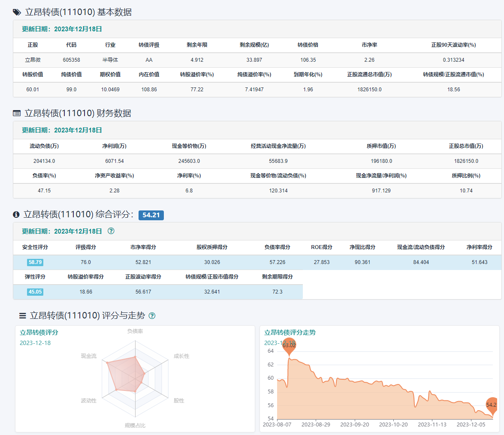Viewport: 504px width, 435px height.
Task: Click the info icon beside 综合评分 heading
Action: 16,215
